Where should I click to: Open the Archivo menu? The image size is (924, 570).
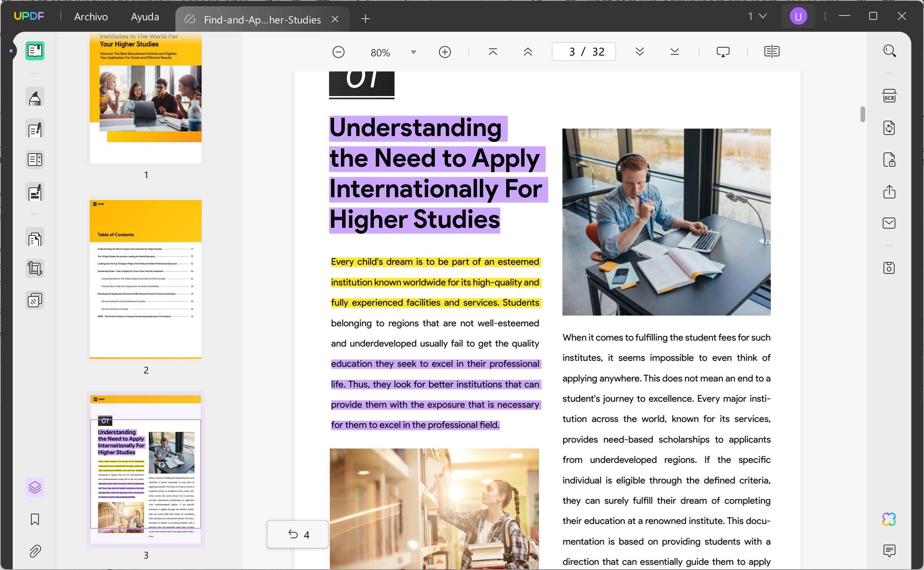point(91,17)
